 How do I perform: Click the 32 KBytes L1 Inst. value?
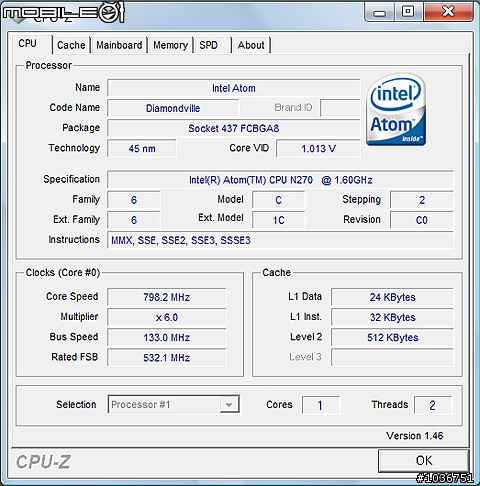point(392,317)
